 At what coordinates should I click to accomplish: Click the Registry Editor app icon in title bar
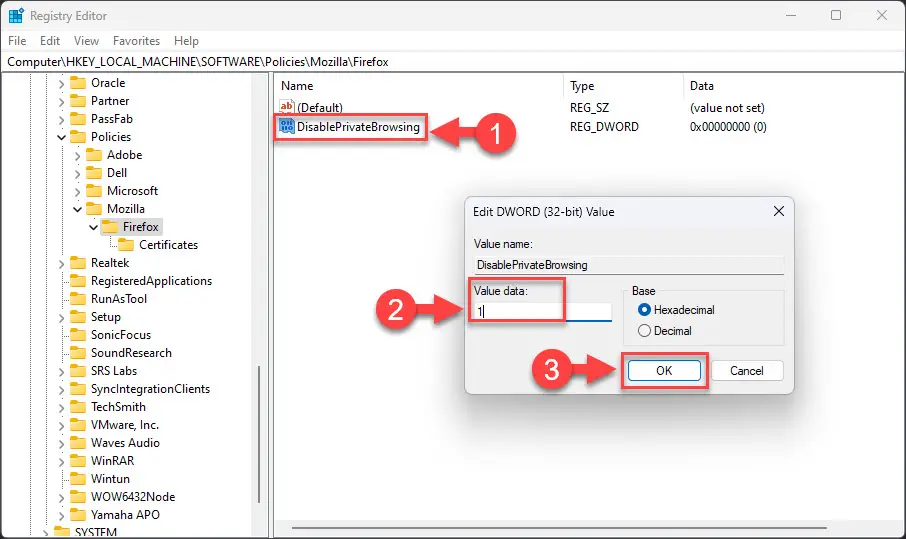click(16, 16)
